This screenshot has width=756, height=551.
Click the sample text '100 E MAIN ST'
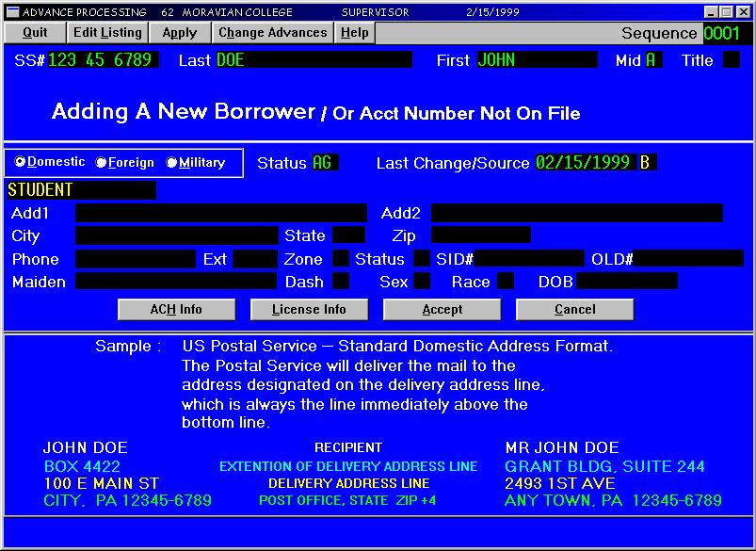102,483
